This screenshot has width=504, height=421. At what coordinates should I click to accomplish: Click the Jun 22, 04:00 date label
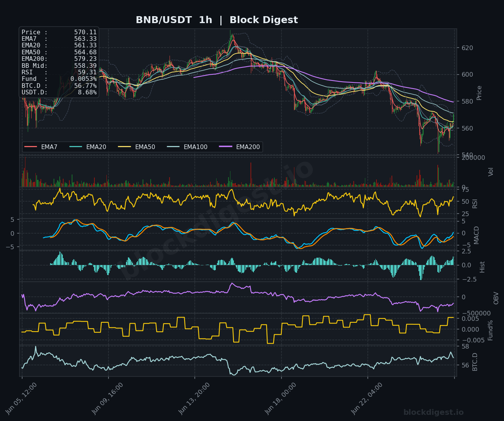tap(367, 398)
